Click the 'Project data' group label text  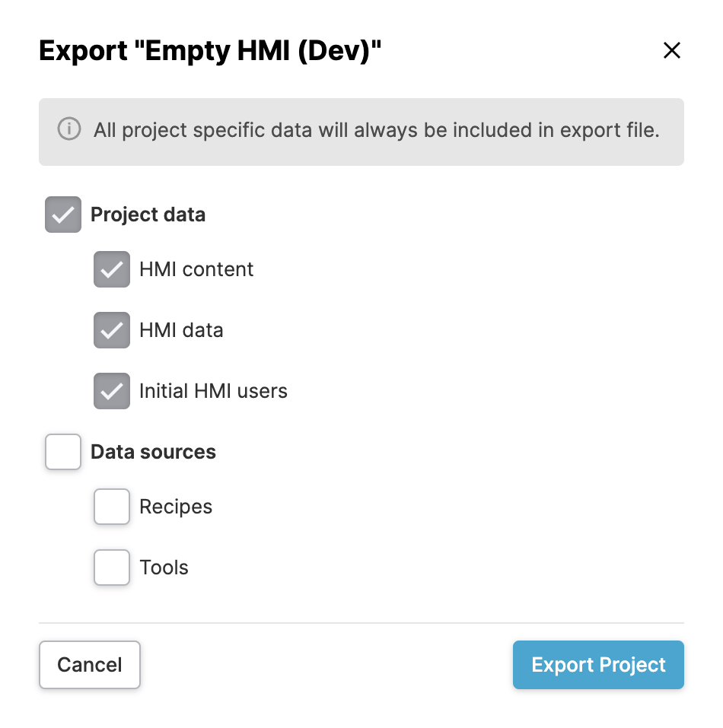click(x=148, y=215)
